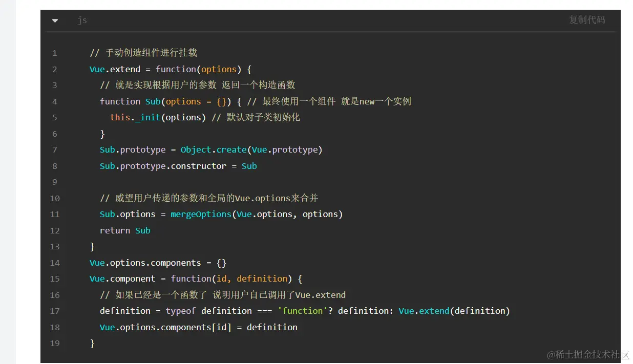Click the typeof definition === 'function' line
Screen dimensions: 633x364
point(305,311)
